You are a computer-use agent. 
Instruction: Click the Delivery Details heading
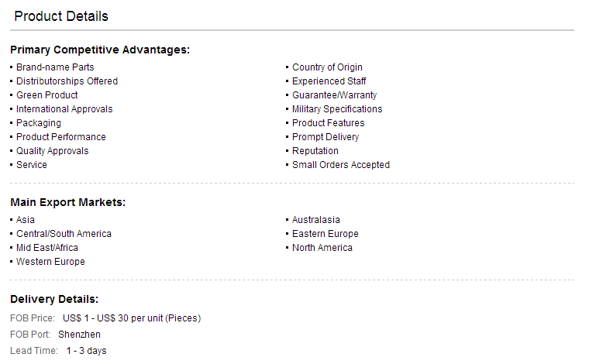54,300
